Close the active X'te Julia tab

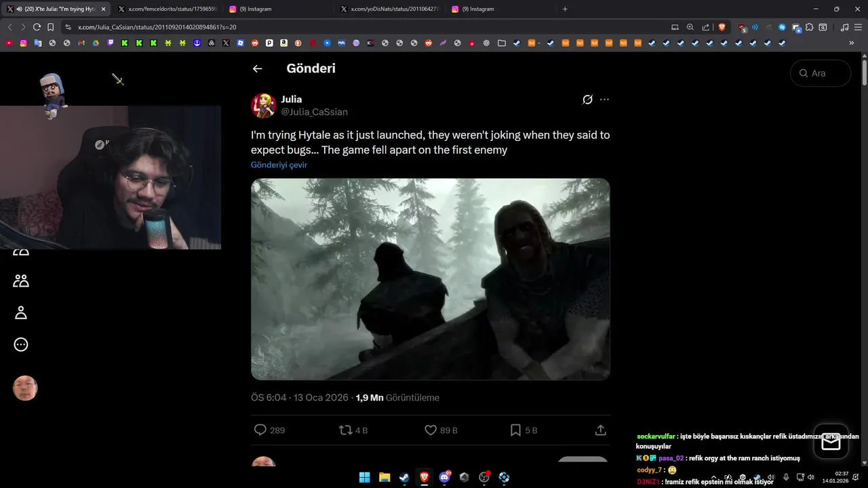coord(104,9)
